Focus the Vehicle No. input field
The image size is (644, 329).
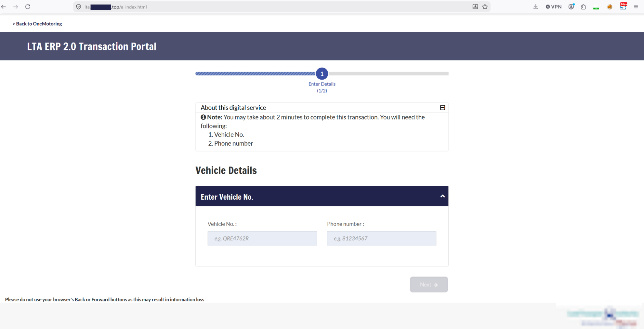click(x=262, y=238)
